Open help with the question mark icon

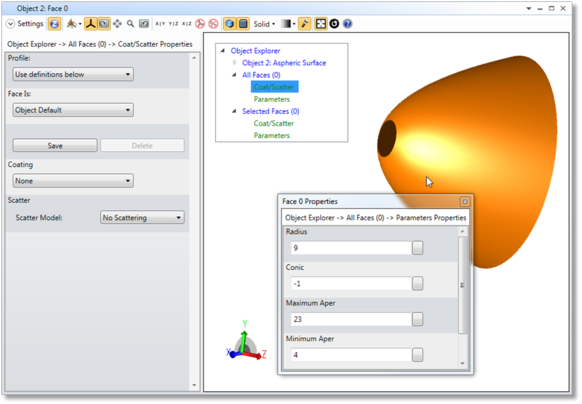coord(347,24)
